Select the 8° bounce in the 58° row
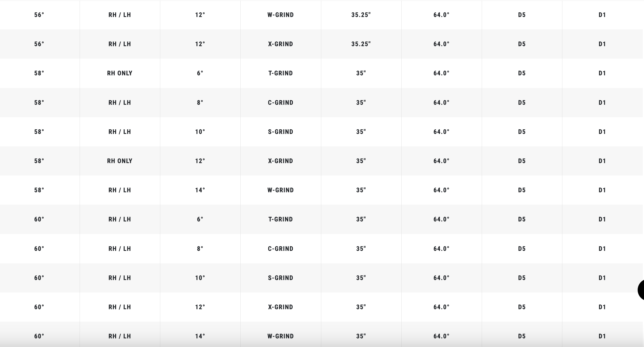The image size is (644, 347). coord(200,103)
